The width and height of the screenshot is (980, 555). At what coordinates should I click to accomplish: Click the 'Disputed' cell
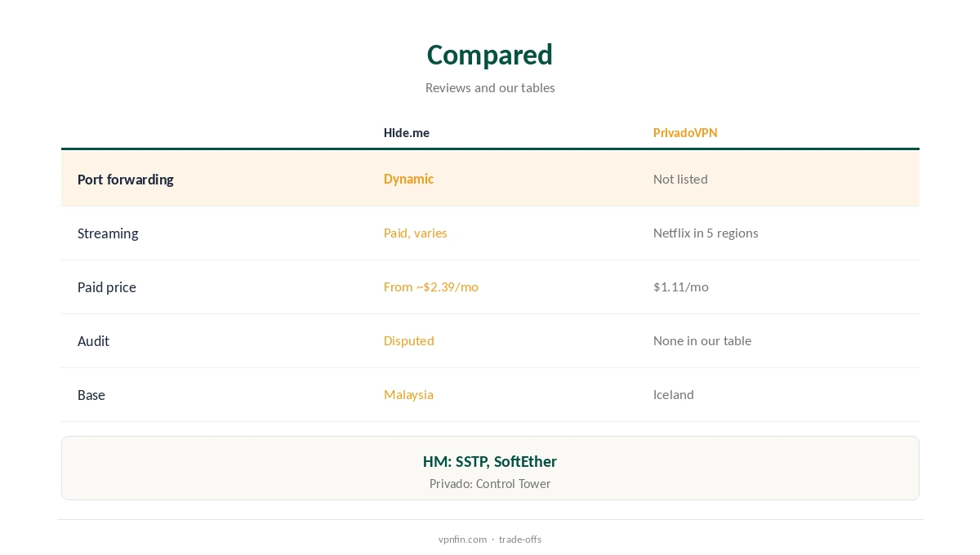(x=409, y=340)
